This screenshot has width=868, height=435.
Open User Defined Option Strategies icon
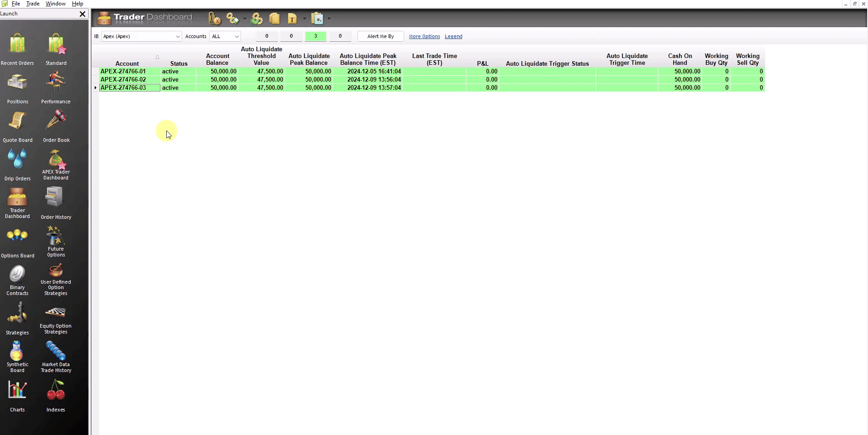[x=56, y=271]
